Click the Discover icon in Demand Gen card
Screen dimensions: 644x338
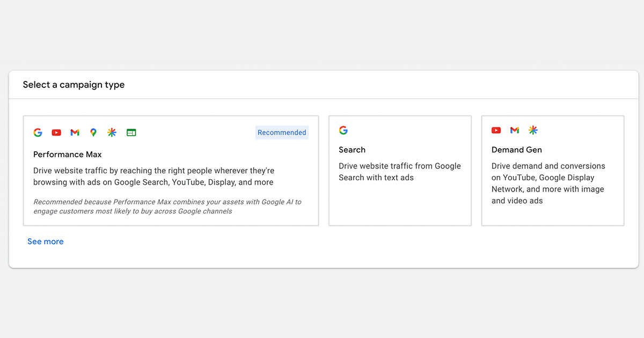click(533, 130)
